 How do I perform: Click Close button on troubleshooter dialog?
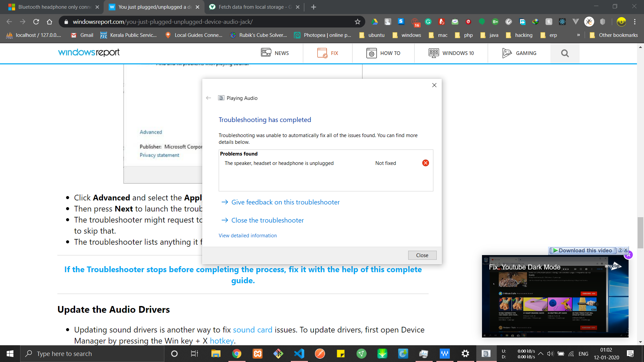(x=422, y=255)
